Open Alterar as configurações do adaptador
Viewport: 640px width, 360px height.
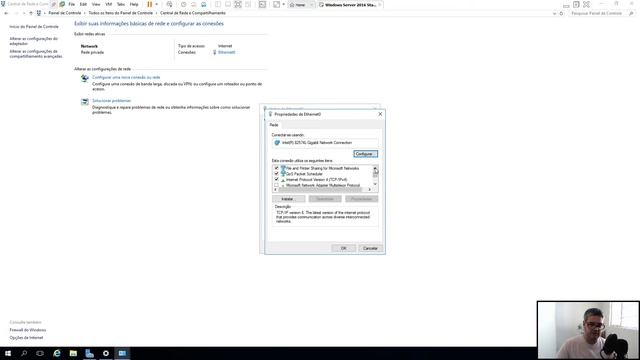[x=33, y=41]
